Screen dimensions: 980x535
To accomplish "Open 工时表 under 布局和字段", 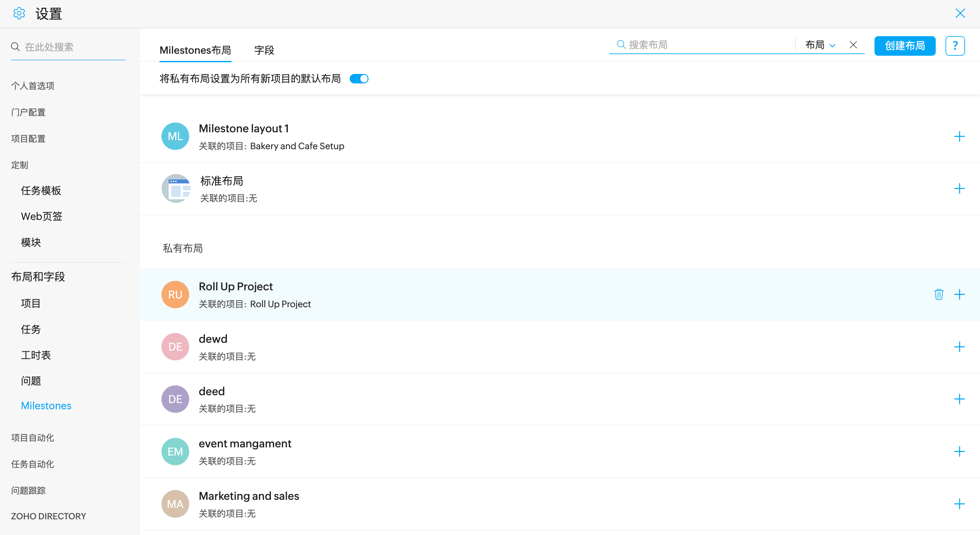I will click(x=36, y=355).
